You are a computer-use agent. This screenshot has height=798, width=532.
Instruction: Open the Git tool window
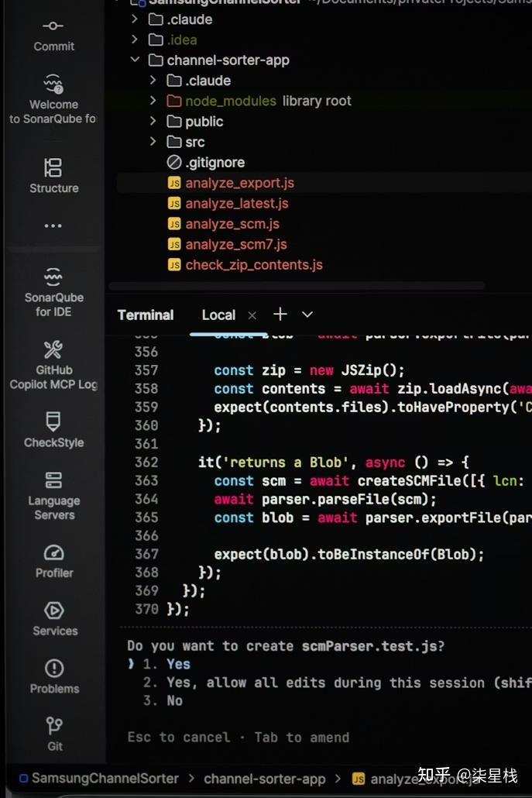pyautogui.click(x=54, y=734)
